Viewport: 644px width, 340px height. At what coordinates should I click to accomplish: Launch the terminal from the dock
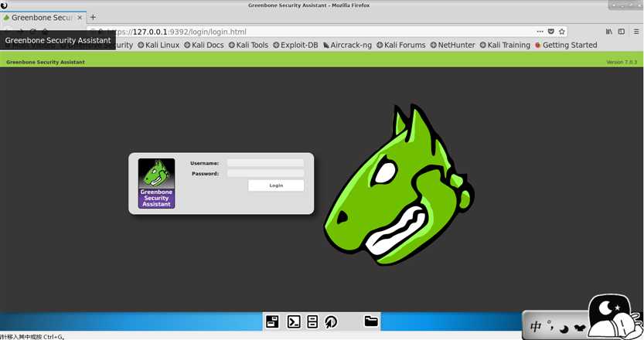coord(294,321)
